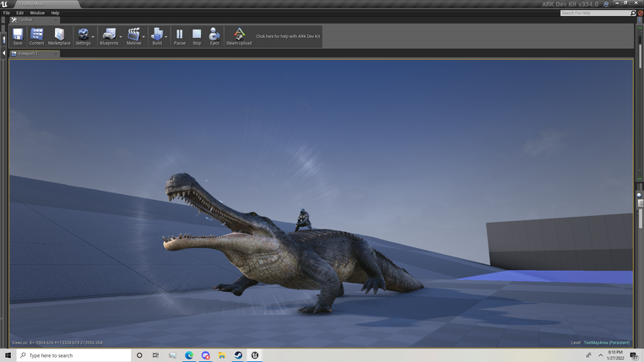This screenshot has width=644, height=362.
Task: Save the current level
Action: point(18,36)
